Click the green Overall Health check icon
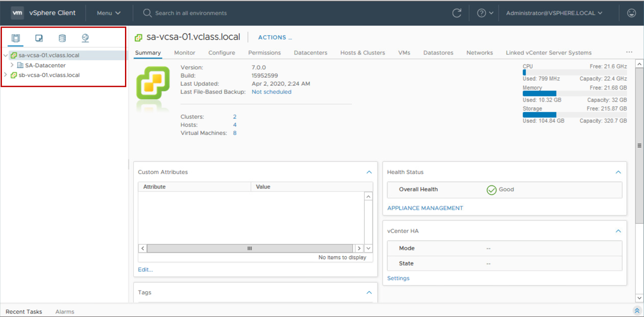This screenshot has height=317, width=644. pyautogui.click(x=491, y=190)
